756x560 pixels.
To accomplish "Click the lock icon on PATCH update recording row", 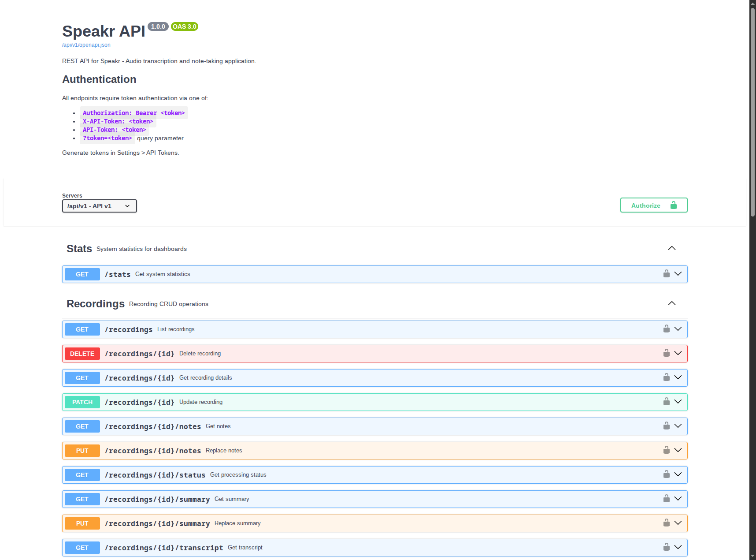I will 666,402.
